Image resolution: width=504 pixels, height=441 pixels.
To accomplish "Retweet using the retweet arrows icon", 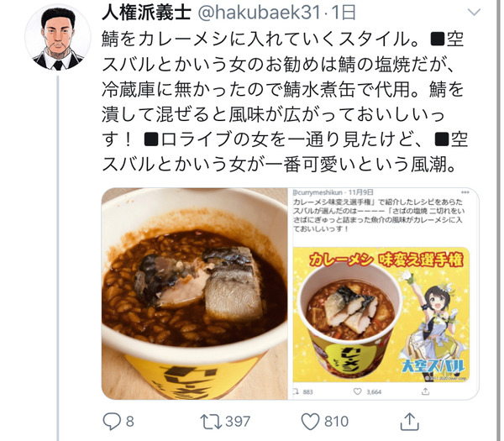I will pyautogui.click(x=211, y=422).
